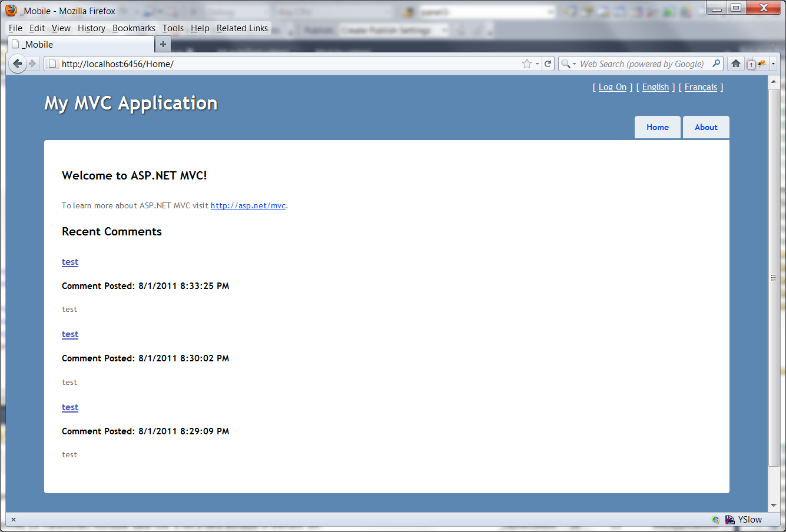Bookmark this page with the star icon
Image resolution: width=786 pixels, height=532 pixels.
tap(526, 64)
